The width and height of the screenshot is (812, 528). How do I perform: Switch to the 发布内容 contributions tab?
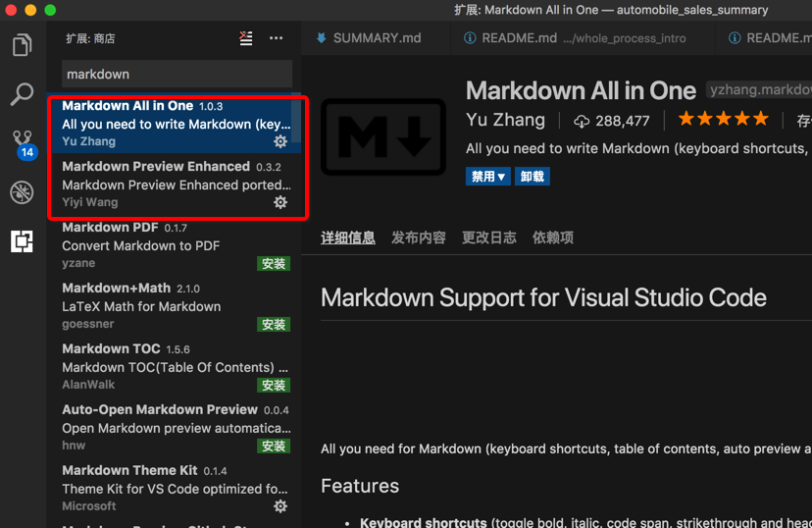[419, 238]
